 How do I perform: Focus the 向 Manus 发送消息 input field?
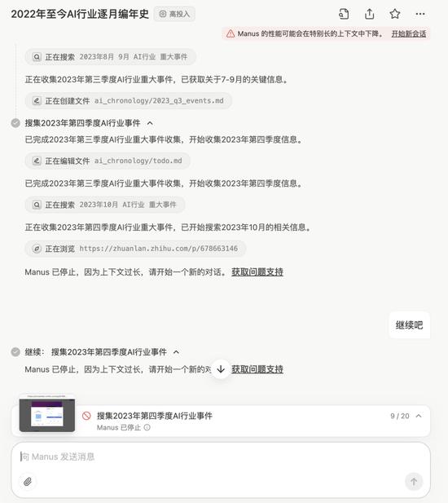[221, 457]
